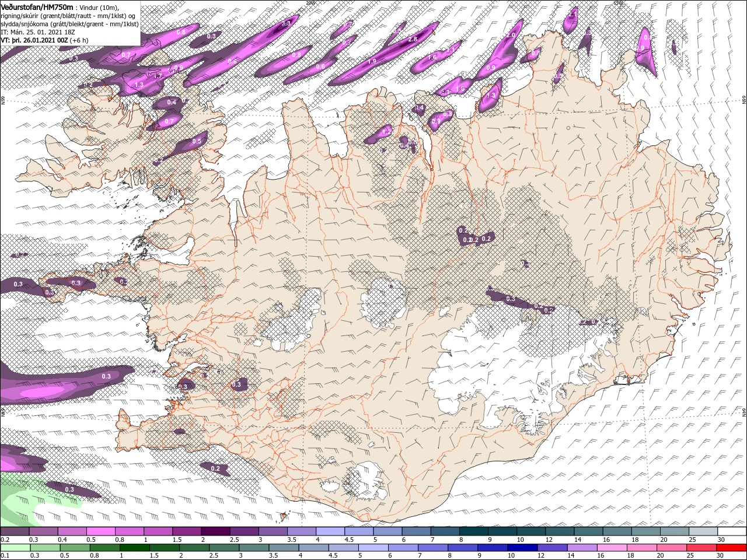
Task: Click the Veðurstofan/HM750m title text
Action: tap(37, 6)
